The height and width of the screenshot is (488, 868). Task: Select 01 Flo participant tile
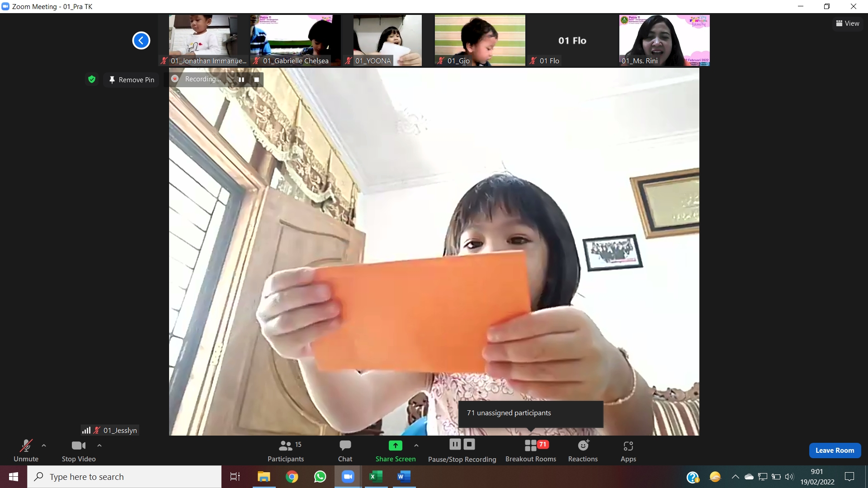[572, 40]
